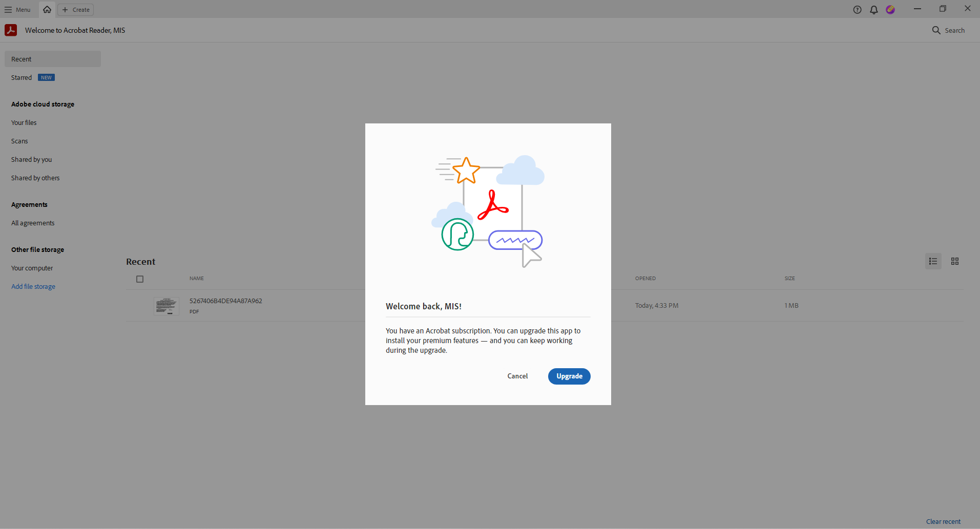Screen dimensions: 980x529
Task: View files Shared by others
Action: [35, 178]
